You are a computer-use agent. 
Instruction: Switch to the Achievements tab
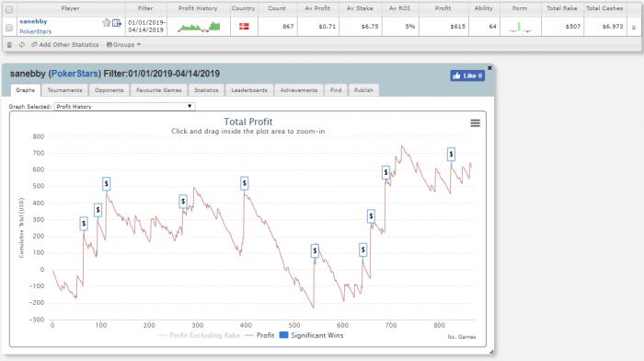(x=299, y=90)
